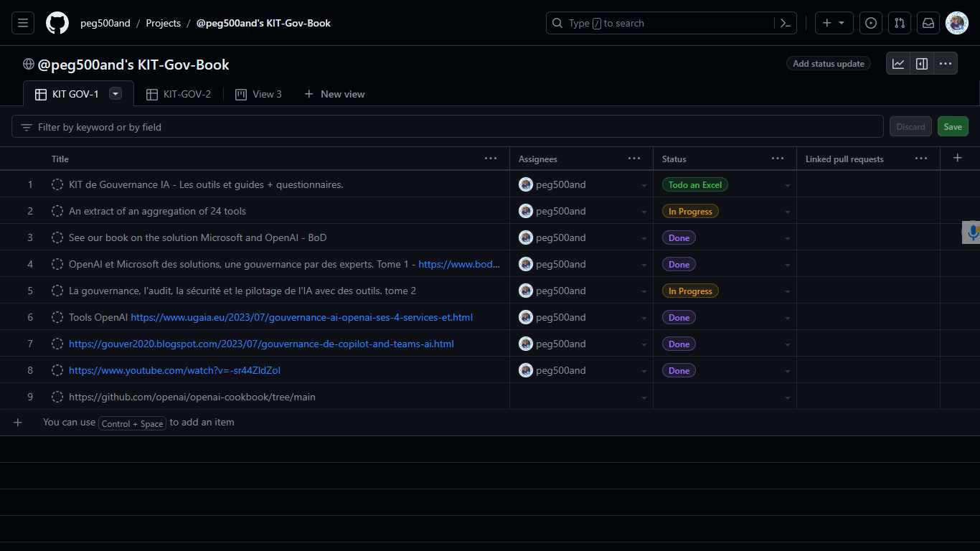Expand assignee dropdown for row 5
The width and height of the screenshot is (980, 551).
pyautogui.click(x=644, y=291)
